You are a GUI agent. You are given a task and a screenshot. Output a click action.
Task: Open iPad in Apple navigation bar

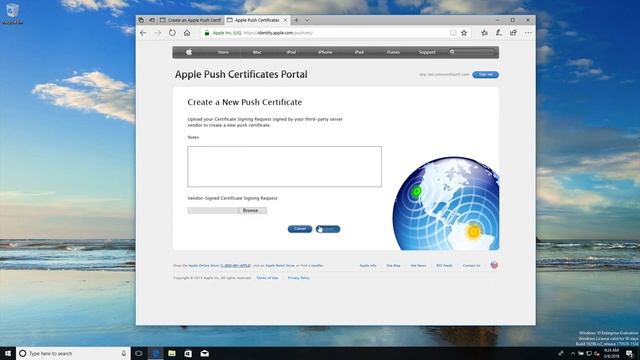359,52
